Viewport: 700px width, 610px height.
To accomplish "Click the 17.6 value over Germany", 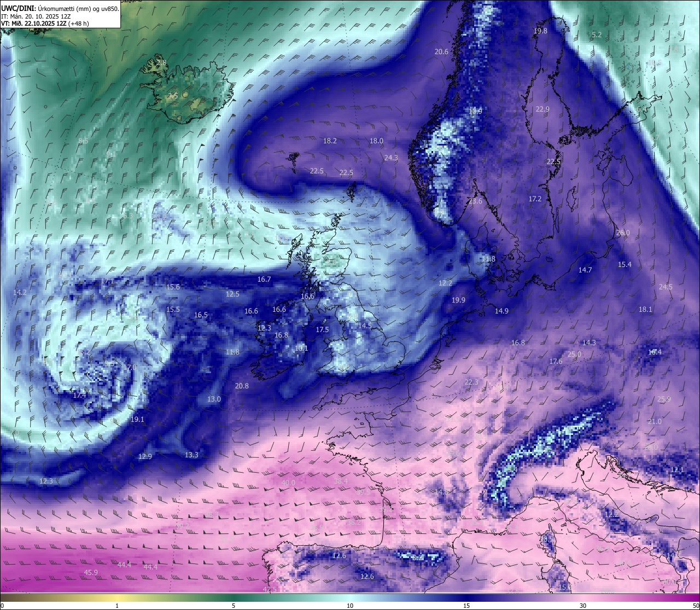I will (x=556, y=361).
